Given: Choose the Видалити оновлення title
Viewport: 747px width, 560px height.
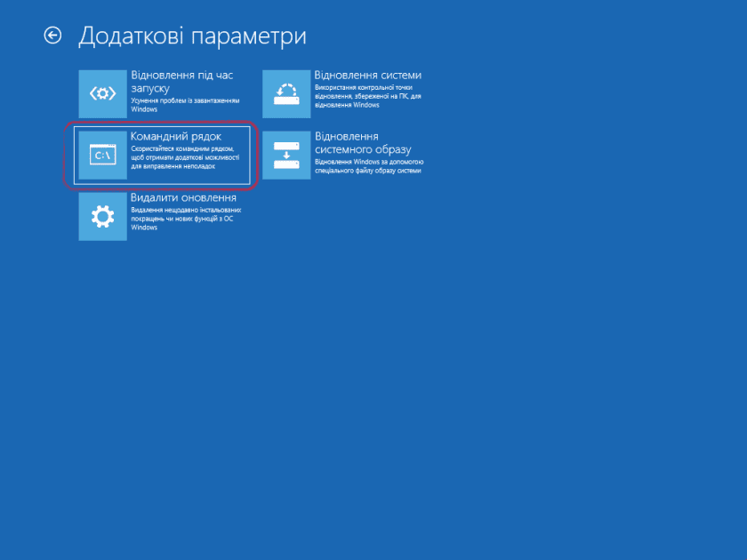Looking at the screenshot, I should coord(183,197).
